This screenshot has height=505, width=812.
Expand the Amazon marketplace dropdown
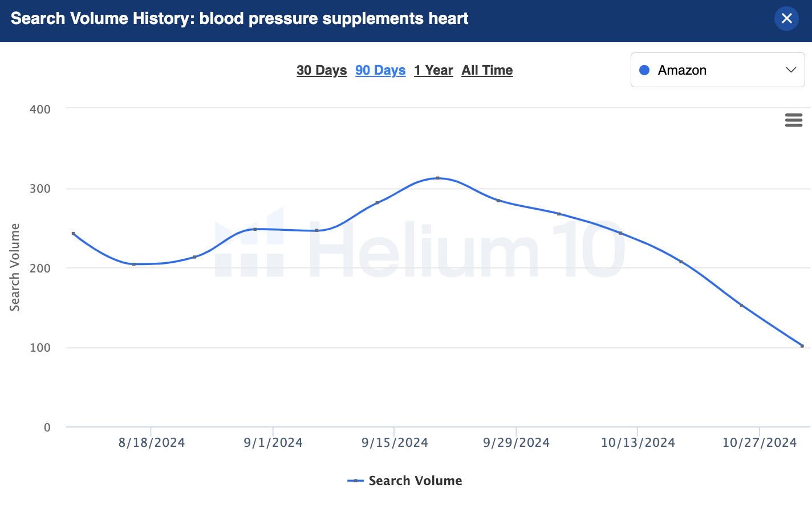coord(717,70)
